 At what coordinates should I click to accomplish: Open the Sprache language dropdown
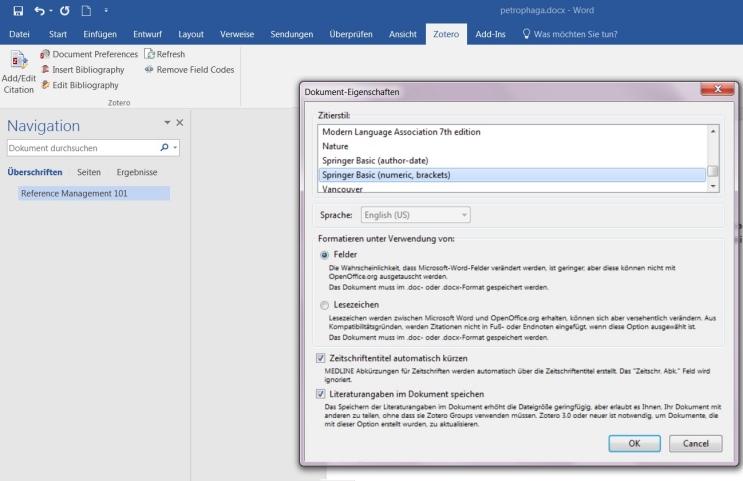416,215
